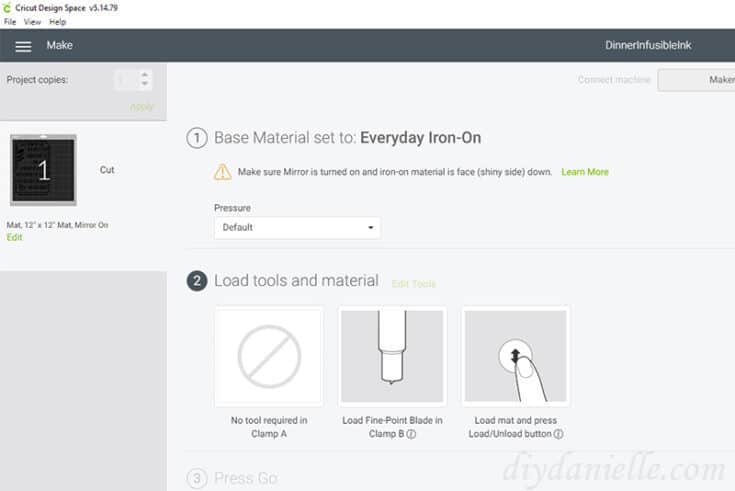The height and width of the screenshot is (491, 735).
Task: Click the Load/Unload button illustration
Action: click(x=516, y=357)
